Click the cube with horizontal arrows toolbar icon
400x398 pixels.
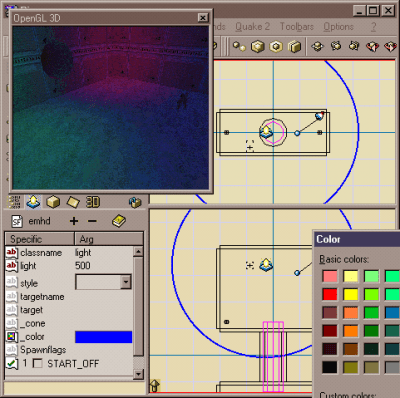pos(317,46)
